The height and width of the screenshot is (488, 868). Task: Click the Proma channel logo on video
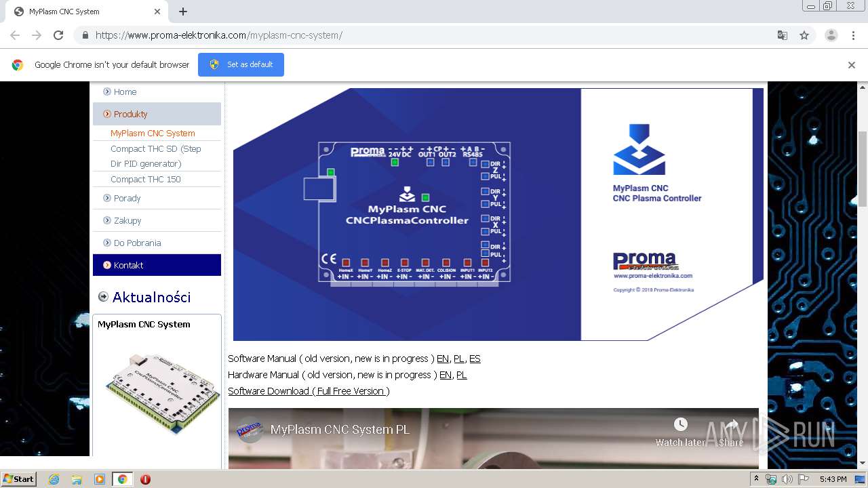[249, 430]
